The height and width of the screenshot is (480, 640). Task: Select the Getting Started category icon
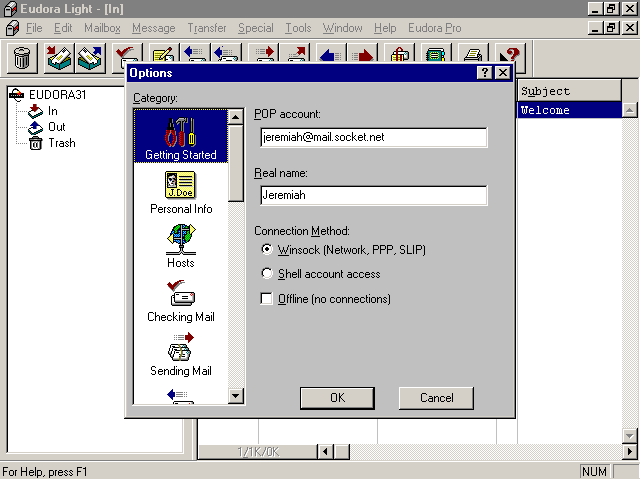click(180, 136)
